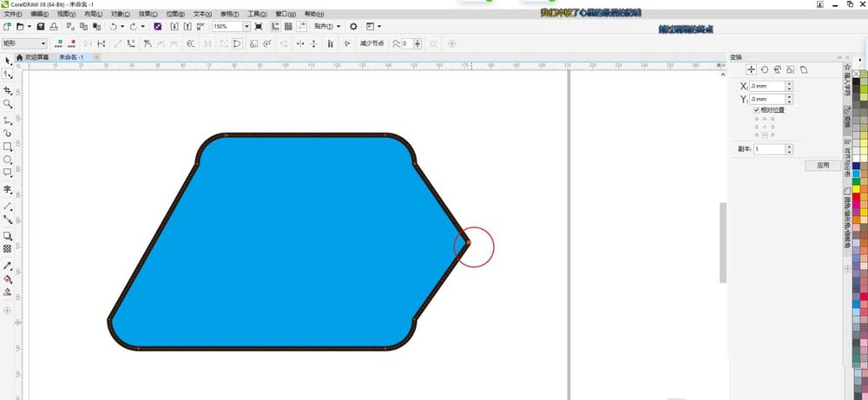The image size is (868, 400).
Task: Choose the Ellipse tool
Action: coord(7,160)
